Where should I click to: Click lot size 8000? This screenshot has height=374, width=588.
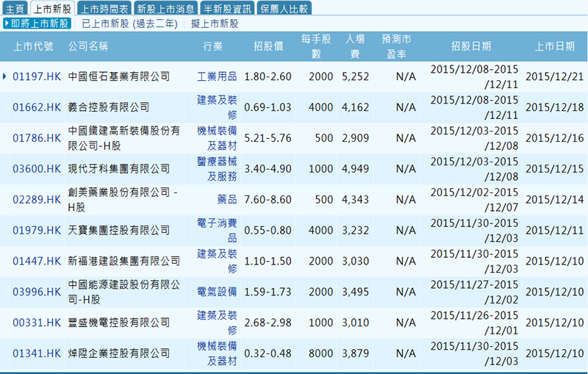click(320, 353)
